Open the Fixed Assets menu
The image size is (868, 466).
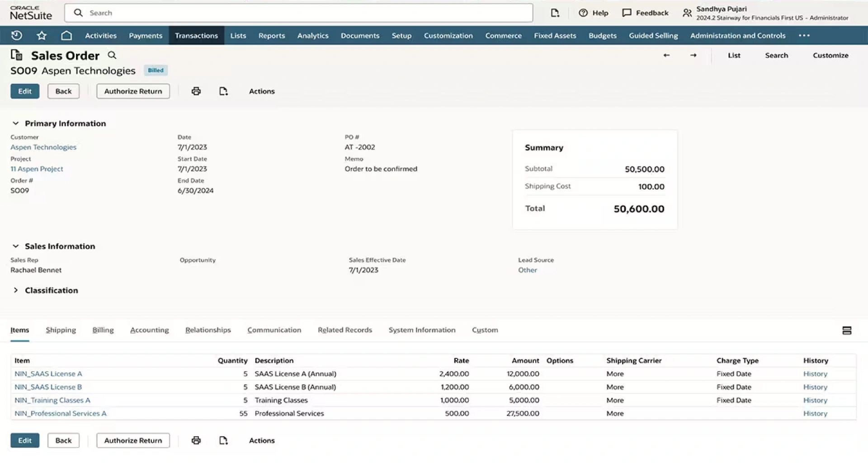[x=555, y=35]
